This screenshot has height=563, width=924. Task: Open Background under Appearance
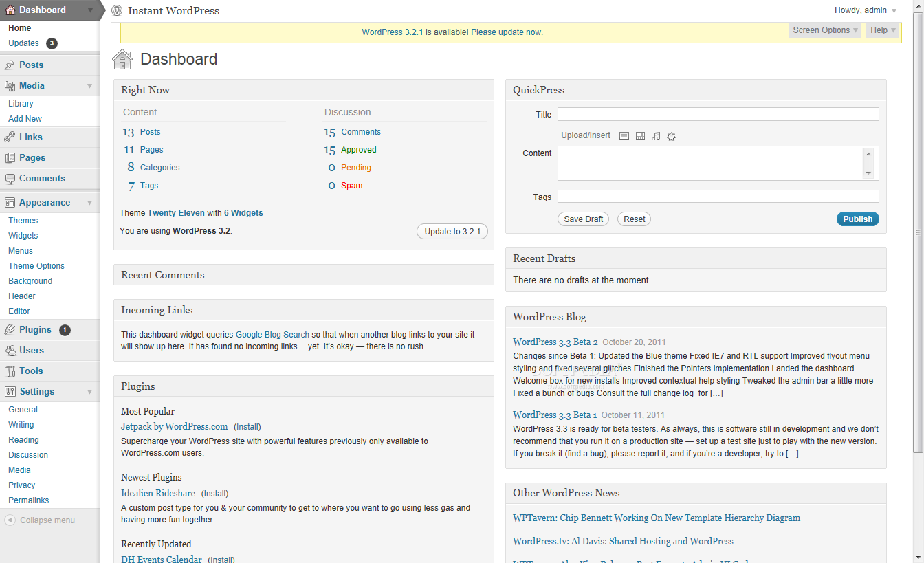(x=30, y=281)
